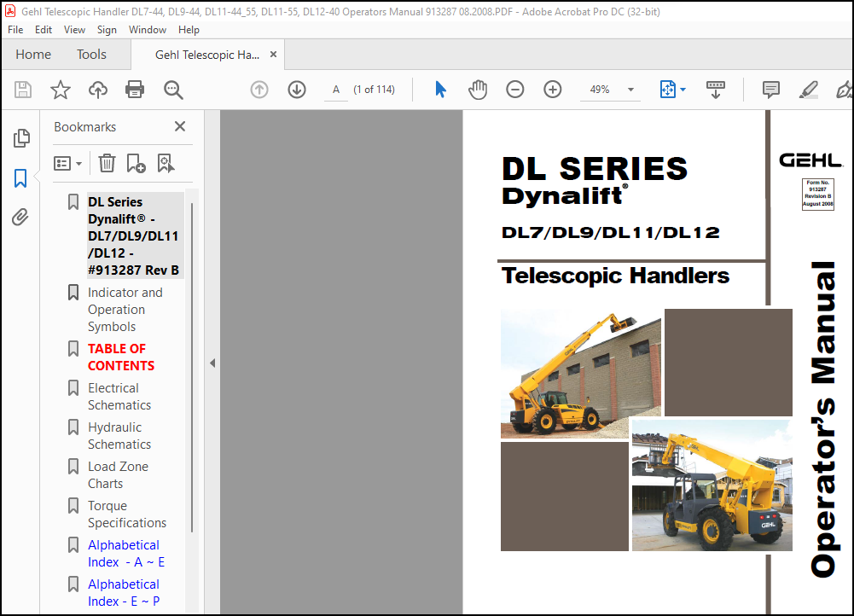
Task: Select the Gehl Telescopic Ha... document tab
Action: (x=207, y=55)
